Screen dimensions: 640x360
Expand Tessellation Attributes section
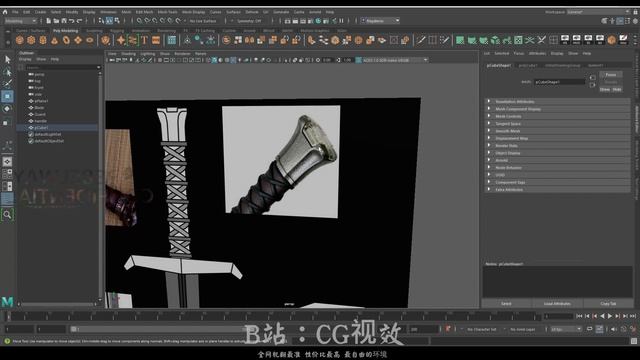pyautogui.click(x=558, y=102)
